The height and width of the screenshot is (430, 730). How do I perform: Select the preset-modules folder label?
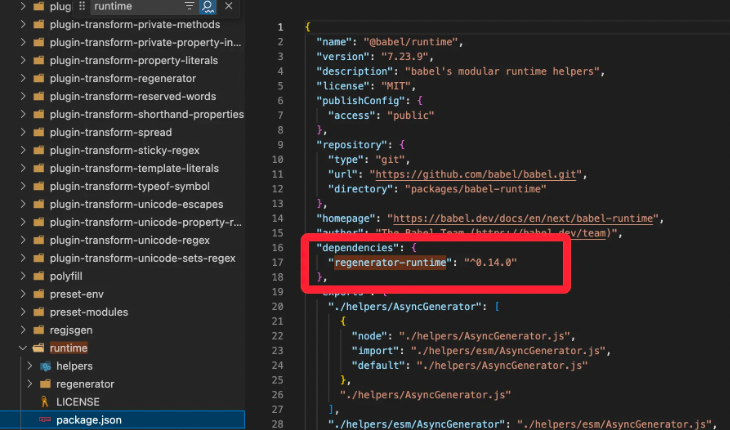[x=89, y=312]
